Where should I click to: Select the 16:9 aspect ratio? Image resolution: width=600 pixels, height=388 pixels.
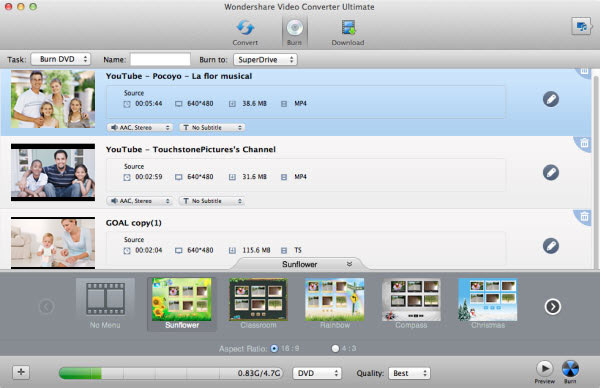(274, 349)
